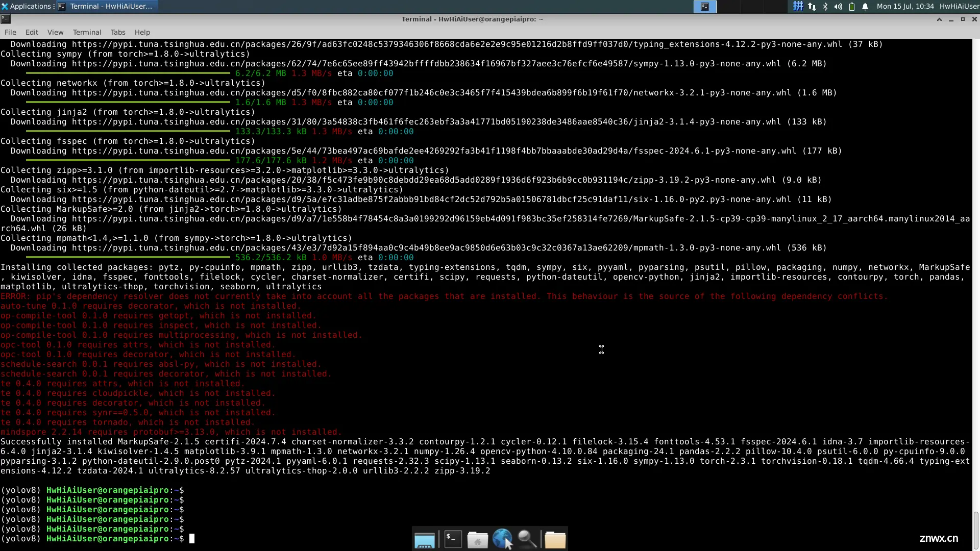Open the Edit menu
The image size is (980, 551).
coord(32,32)
